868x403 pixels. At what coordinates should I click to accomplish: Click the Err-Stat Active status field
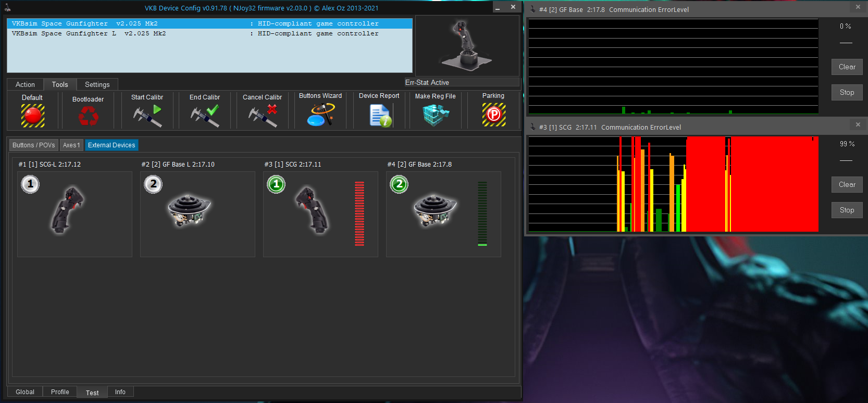462,82
